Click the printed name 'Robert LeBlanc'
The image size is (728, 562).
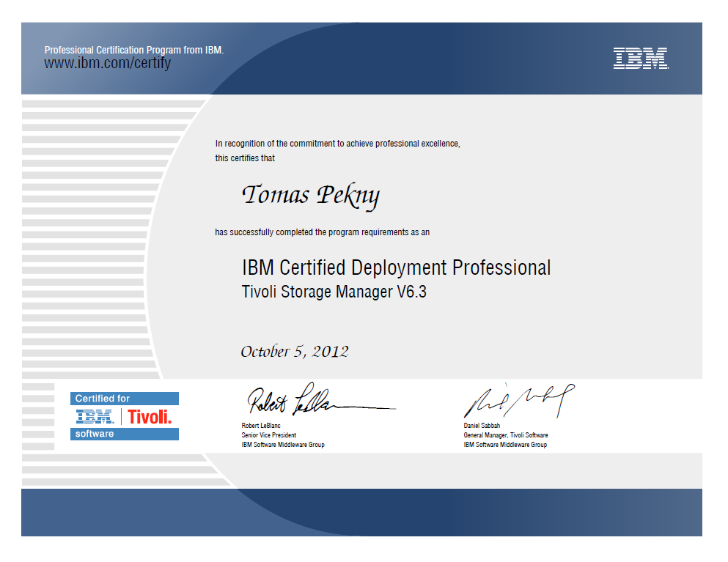pos(261,426)
